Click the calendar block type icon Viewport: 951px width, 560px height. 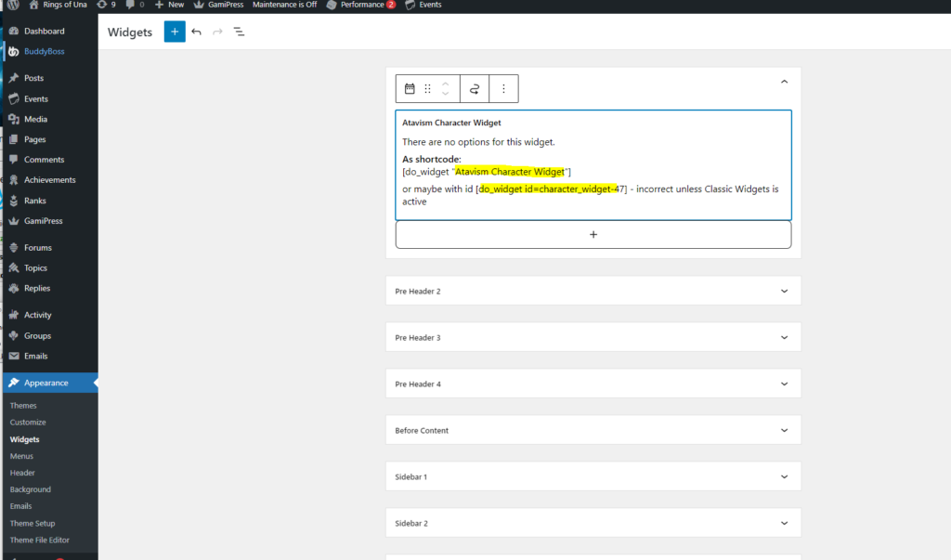click(410, 88)
